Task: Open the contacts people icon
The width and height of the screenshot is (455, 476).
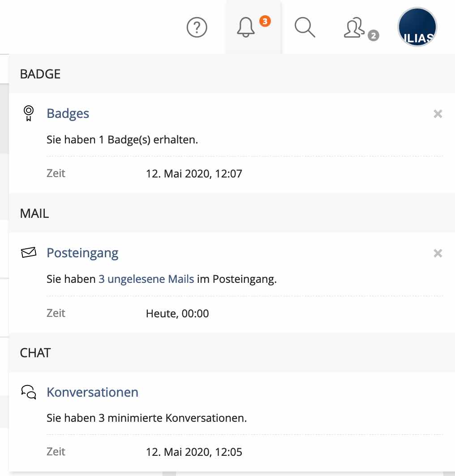Action: (x=354, y=28)
